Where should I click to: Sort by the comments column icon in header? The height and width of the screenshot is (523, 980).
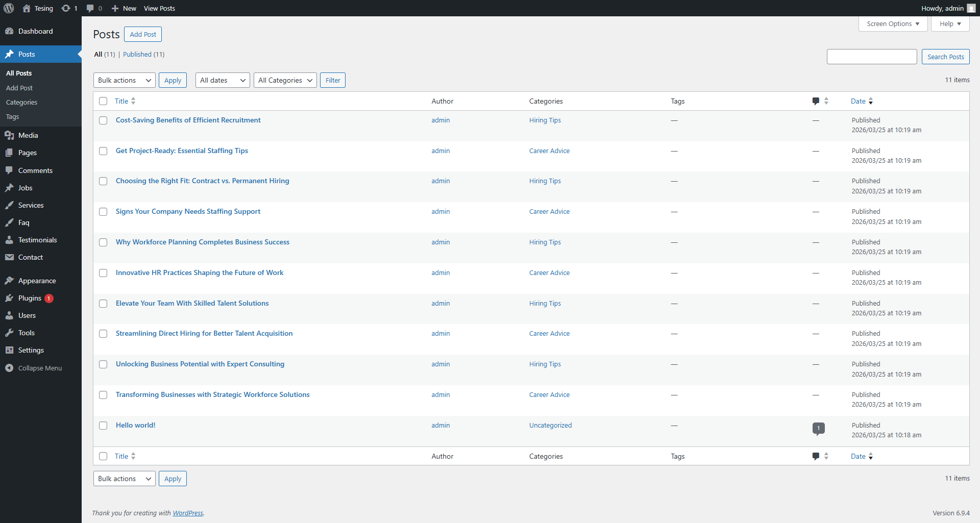816,101
